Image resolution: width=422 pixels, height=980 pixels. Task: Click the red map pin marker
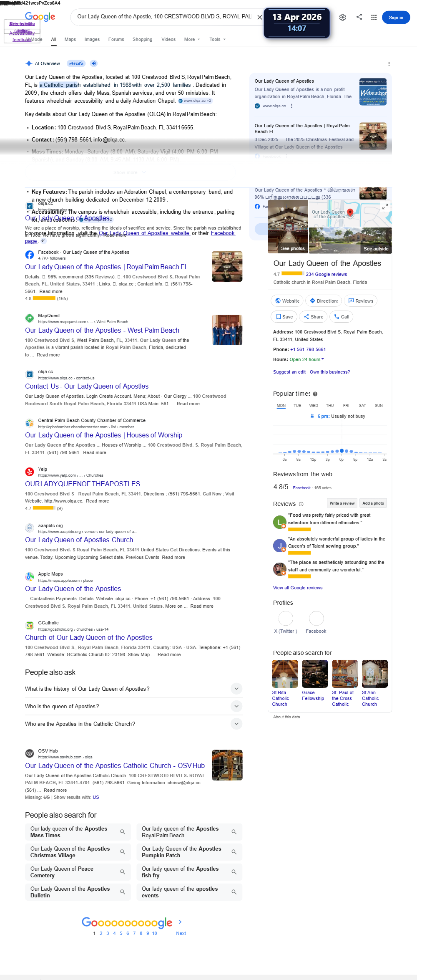coord(350,213)
